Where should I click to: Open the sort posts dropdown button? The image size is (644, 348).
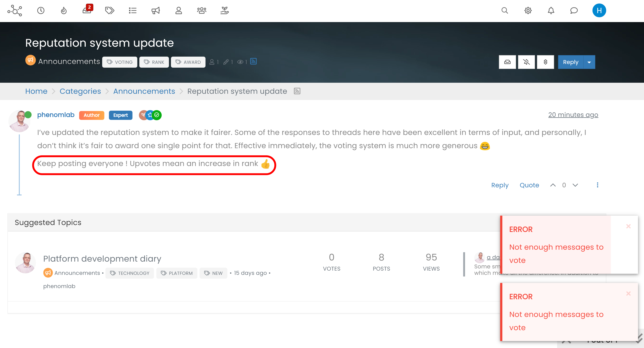coord(545,62)
